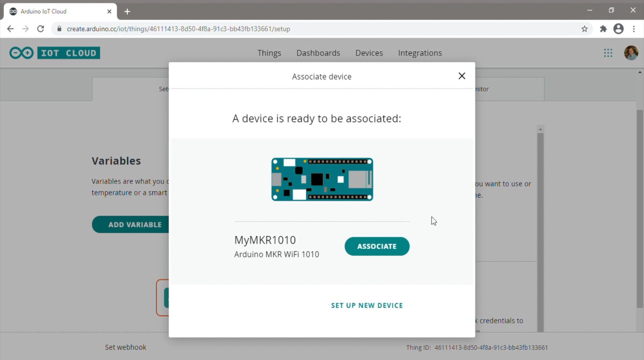Go to the Devices page

(x=369, y=53)
